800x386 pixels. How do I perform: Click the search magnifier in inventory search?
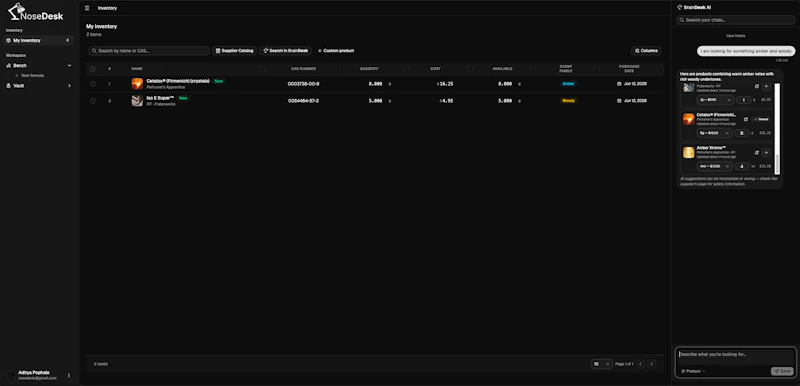click(x=94, y=51)
